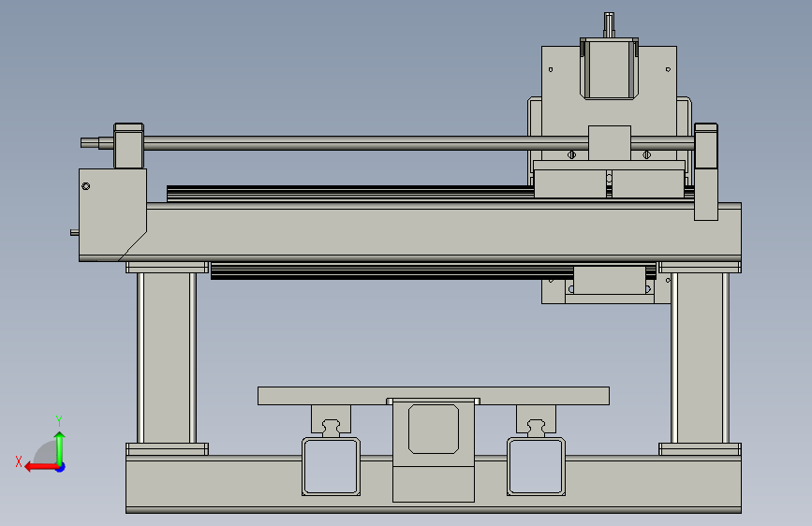Select the bottom base frame beam
The image size is (812, 526).
(434, 485)
